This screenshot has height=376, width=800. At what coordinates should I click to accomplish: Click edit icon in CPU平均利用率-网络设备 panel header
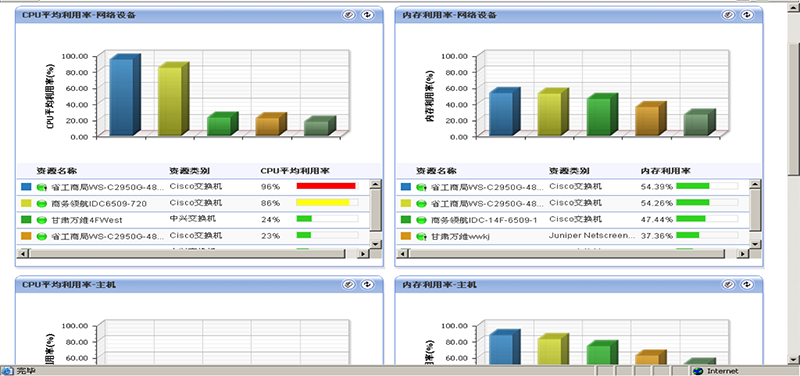[x=348, y=15]
